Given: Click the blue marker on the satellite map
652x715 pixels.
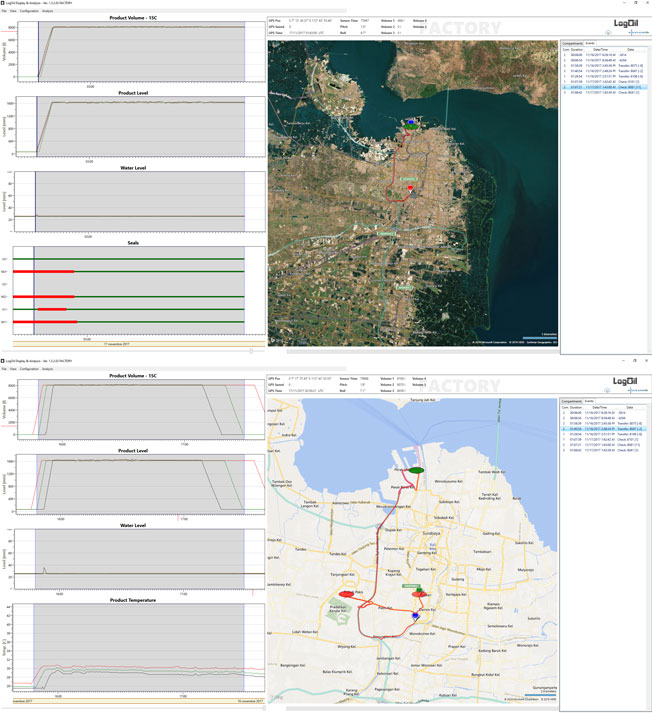Looking at the screenshot, I should tap(411, 120).
